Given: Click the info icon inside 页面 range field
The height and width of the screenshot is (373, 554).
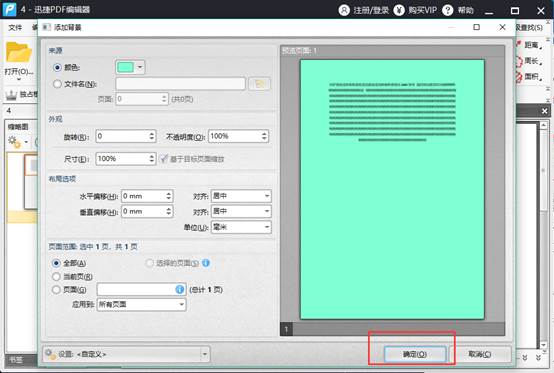Looking at the screenshot, I should point(179,290).
